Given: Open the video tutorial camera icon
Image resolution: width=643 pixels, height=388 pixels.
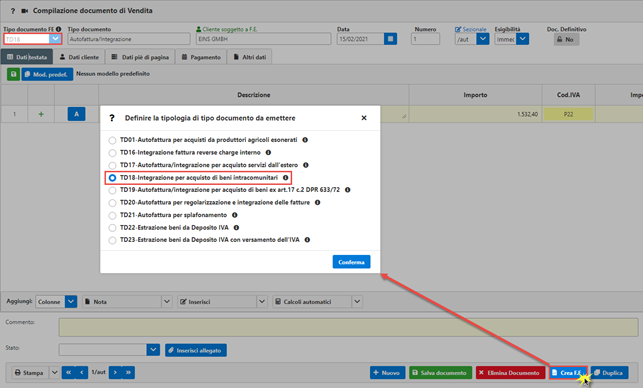Looking at the screenshot, I should (x=25, y=11).
